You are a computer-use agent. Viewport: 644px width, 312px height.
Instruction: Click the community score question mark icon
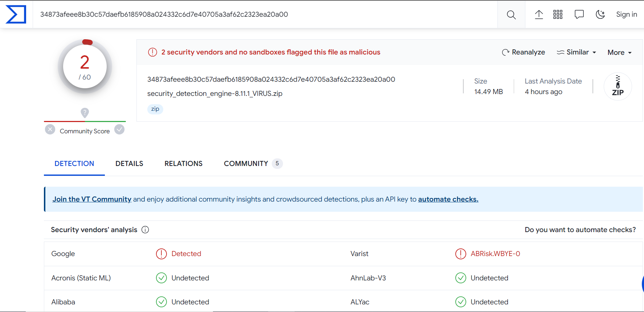tap(85, 113)
